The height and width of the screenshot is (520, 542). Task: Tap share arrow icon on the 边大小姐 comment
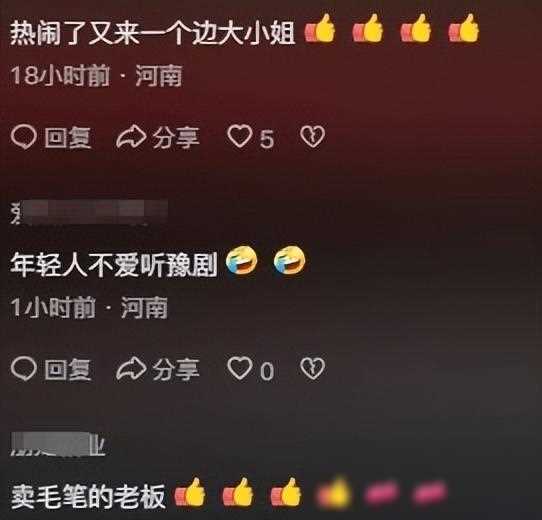(131, 137)
